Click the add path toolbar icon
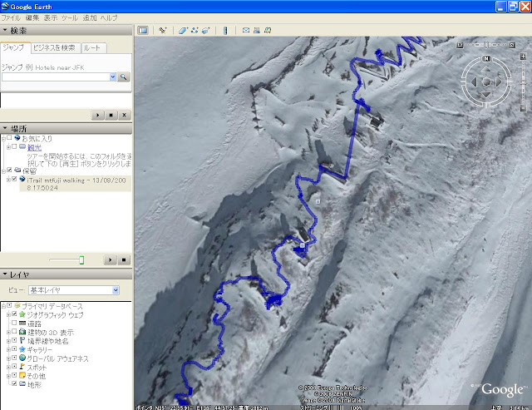 tap(195, 31)
